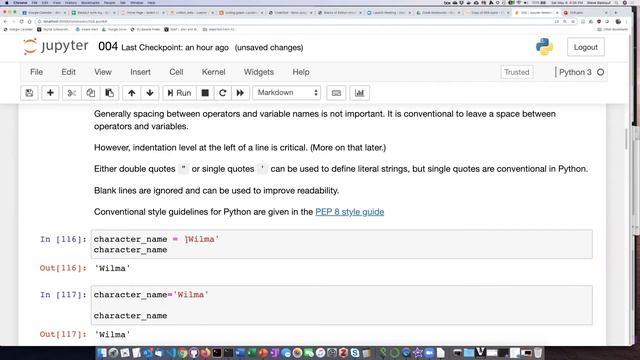Copy selected cells using the toolbar icon
Image resolution: width=640 pixels, height=360 pixels.
pyautogui.click(x=90, y=93)
